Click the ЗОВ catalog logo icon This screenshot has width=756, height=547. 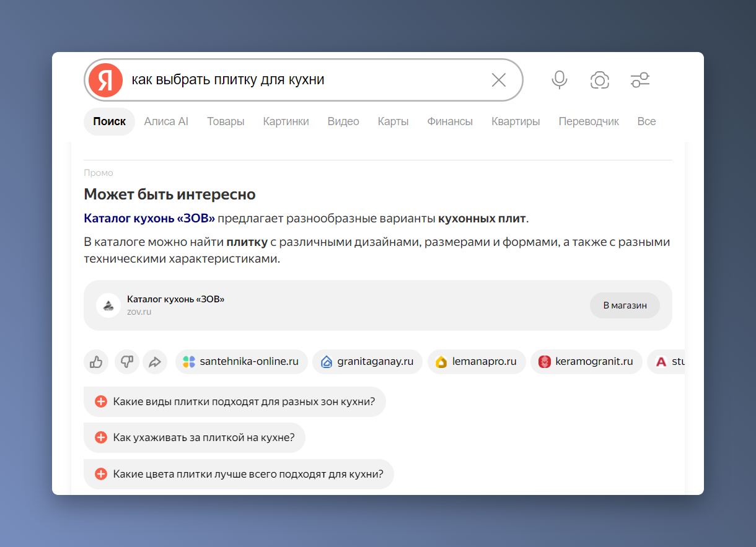pyautogui.click(x=108, y=305)
